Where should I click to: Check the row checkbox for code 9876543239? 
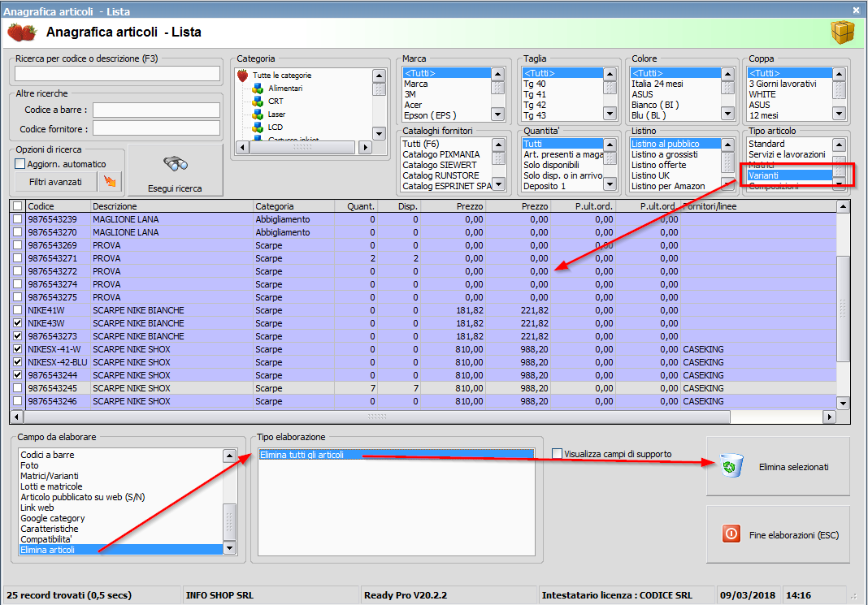coord(18,219)
